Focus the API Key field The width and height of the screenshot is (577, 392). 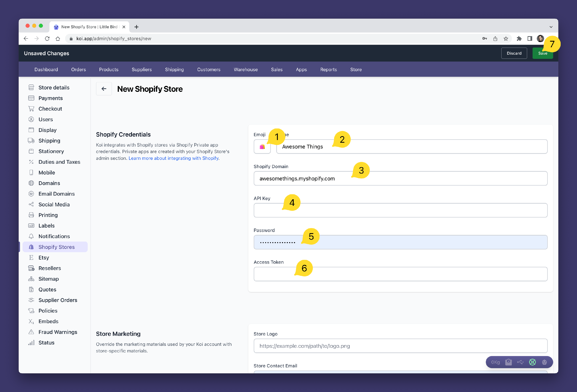(x=400, y=211)
